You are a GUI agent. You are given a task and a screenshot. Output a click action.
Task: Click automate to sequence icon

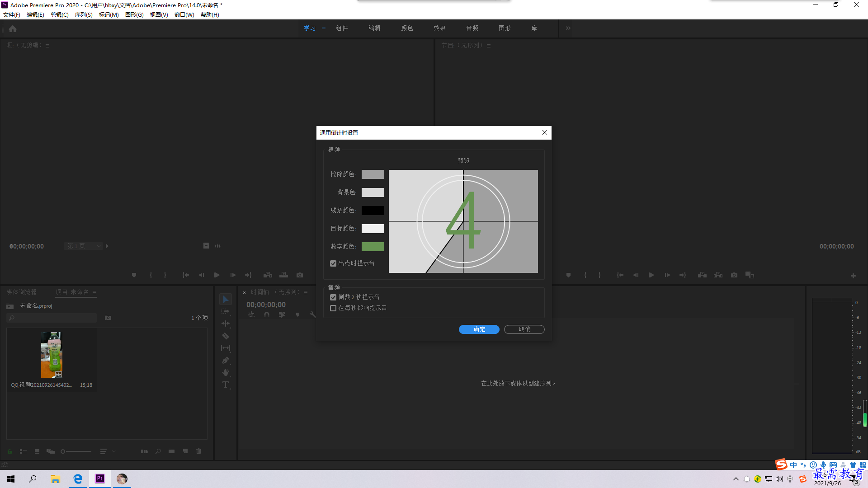click(144, 451)
